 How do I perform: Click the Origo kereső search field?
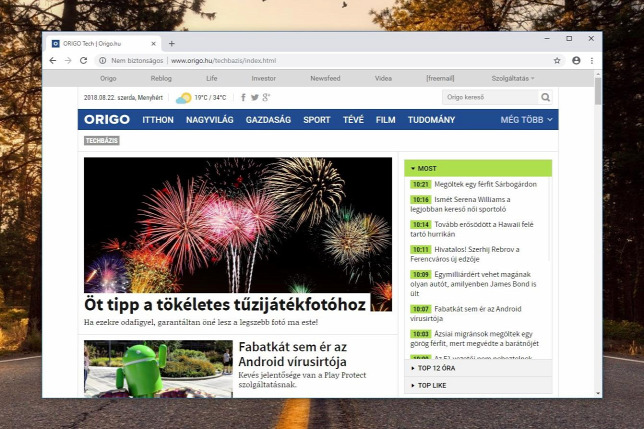[490, 97]
